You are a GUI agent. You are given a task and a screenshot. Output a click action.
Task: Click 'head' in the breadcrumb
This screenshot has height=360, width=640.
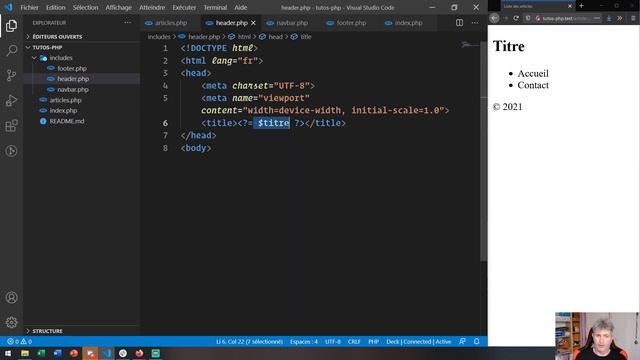(x=276, y=37)
